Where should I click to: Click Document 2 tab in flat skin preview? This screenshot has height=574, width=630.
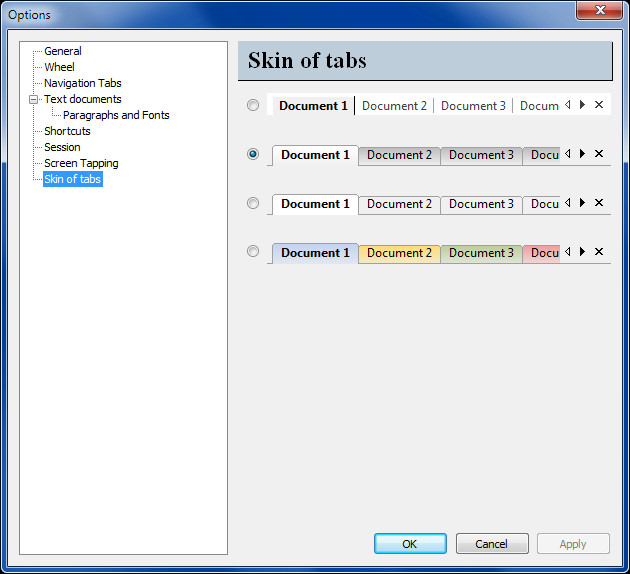tap(394, 106)
